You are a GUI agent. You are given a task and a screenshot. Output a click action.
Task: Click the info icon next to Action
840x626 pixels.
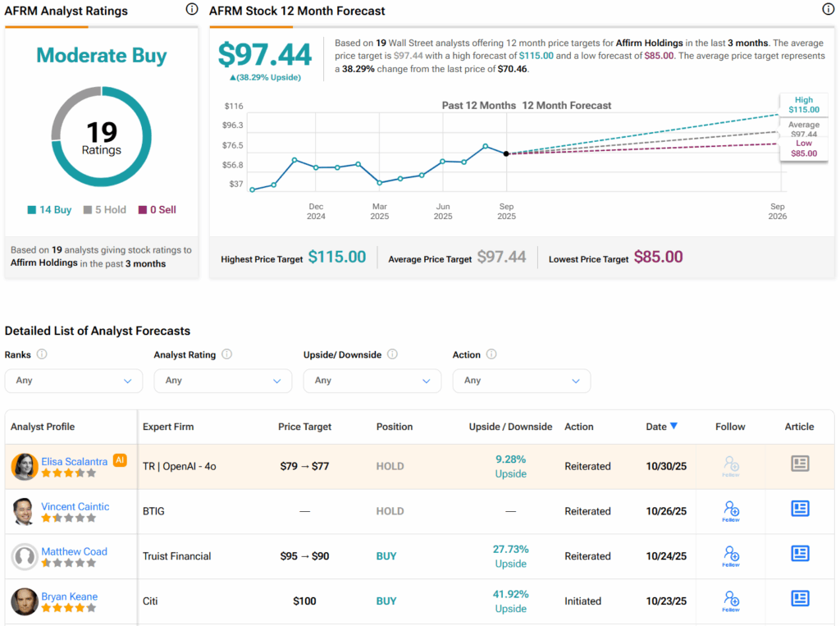click(x=491, y=354)
